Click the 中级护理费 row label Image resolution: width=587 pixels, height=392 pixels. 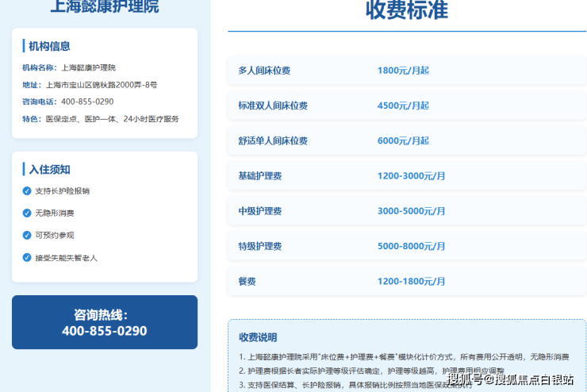(260, 211)
